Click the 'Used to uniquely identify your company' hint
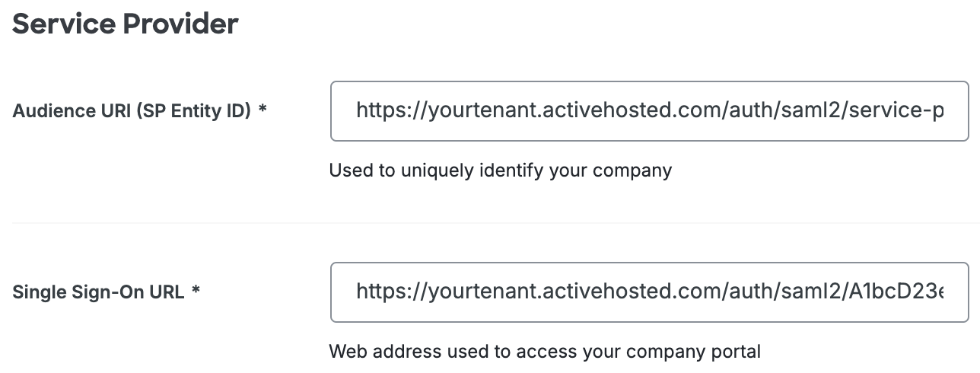The height and width of the screenshot is (373, 980). pos(500,170)
